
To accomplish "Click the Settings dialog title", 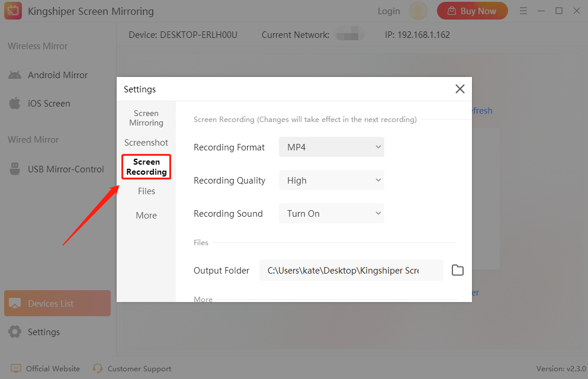I will click(x=140, y=89).
